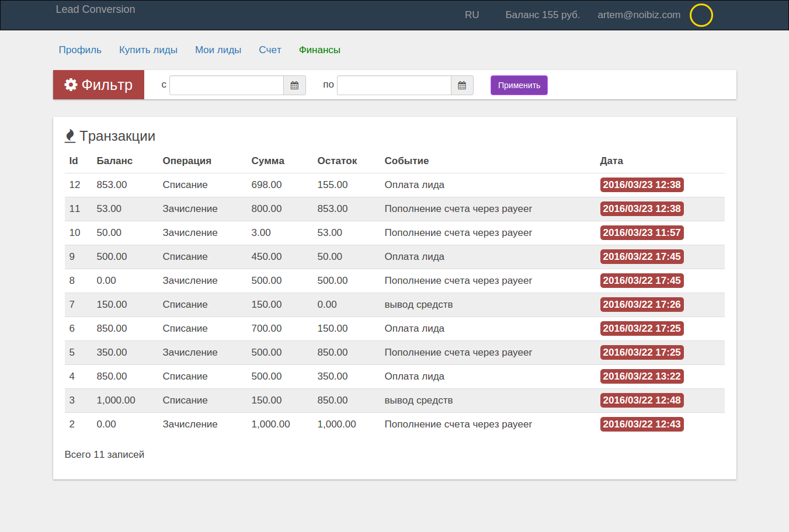Click the flame icon beside Транзакции heading

click(x=70, y=136)
